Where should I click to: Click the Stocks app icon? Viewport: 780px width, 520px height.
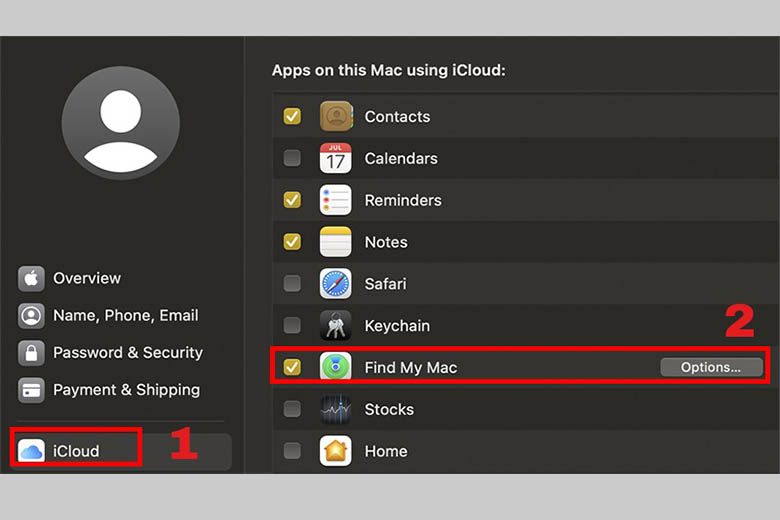[336, 409]
